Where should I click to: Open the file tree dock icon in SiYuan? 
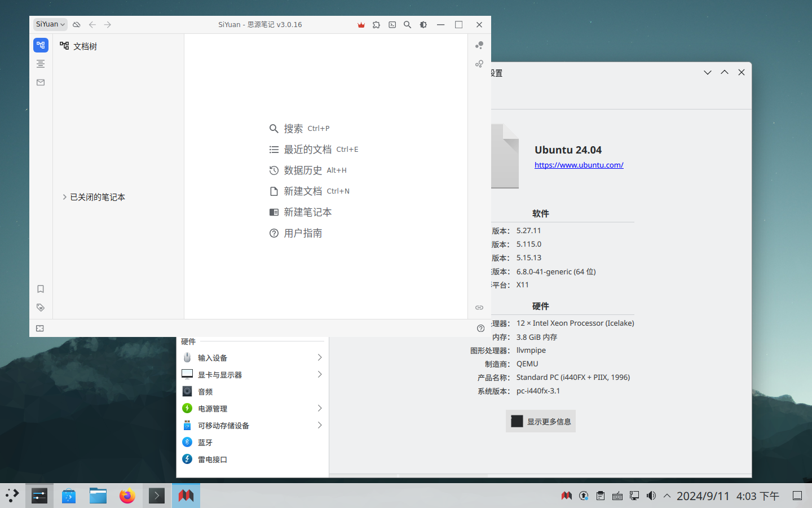click(x=41, y=45)
